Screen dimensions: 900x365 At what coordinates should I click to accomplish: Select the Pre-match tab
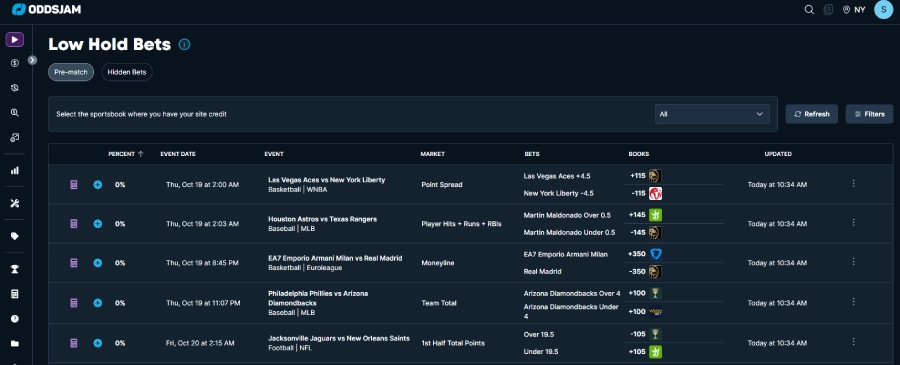click(x=71, y=72)
